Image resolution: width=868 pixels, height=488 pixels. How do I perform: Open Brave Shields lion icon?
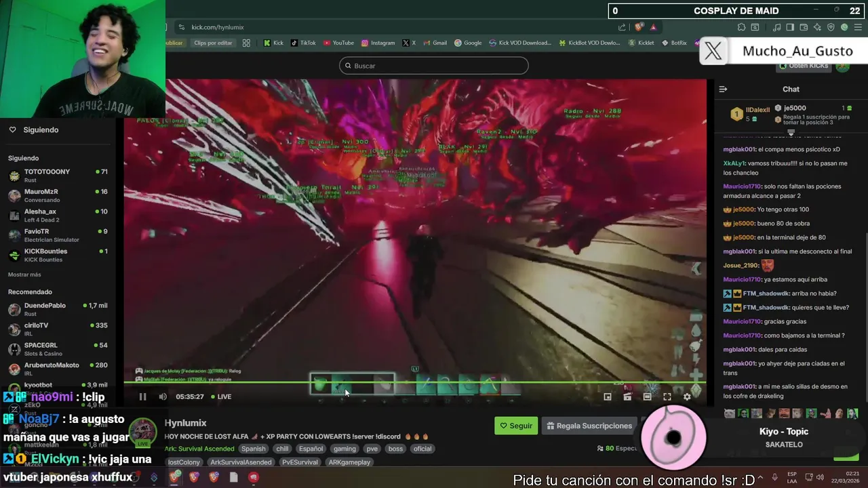[x=639, y=27]
